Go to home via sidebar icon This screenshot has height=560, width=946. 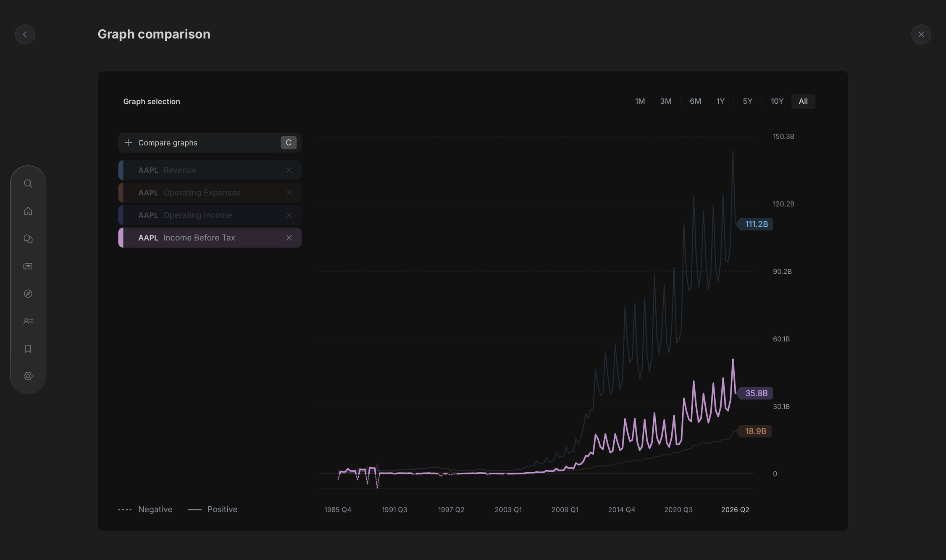[28, 211]
